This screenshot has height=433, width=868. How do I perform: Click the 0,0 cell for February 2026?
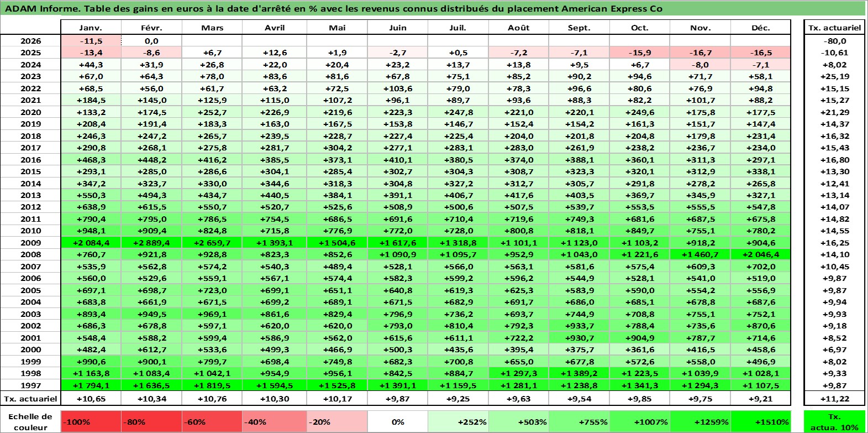pos(151,41)
